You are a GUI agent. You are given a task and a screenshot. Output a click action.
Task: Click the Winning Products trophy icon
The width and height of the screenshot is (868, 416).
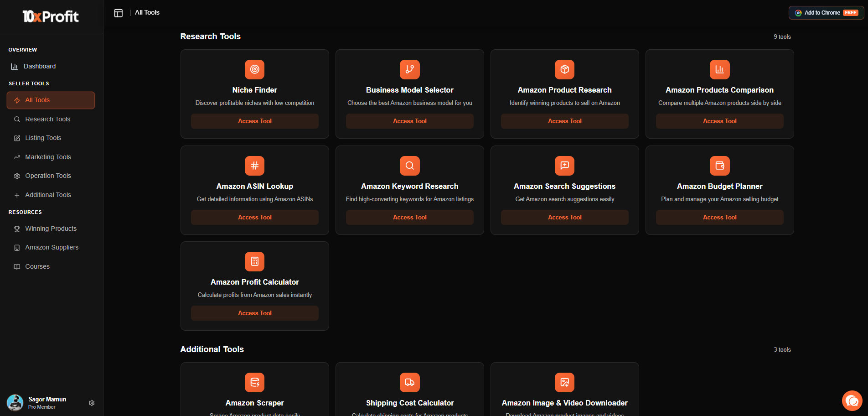click(x=17, y=229)
